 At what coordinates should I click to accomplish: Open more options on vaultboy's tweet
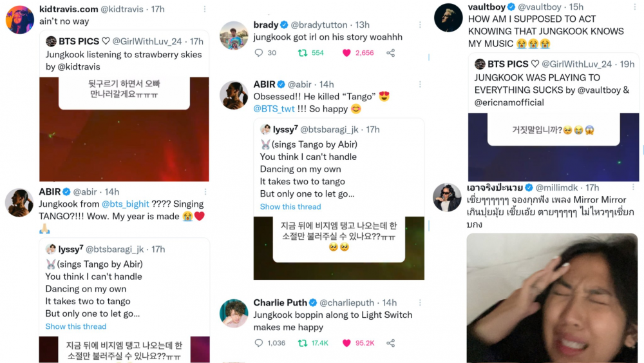pos(634,6)
